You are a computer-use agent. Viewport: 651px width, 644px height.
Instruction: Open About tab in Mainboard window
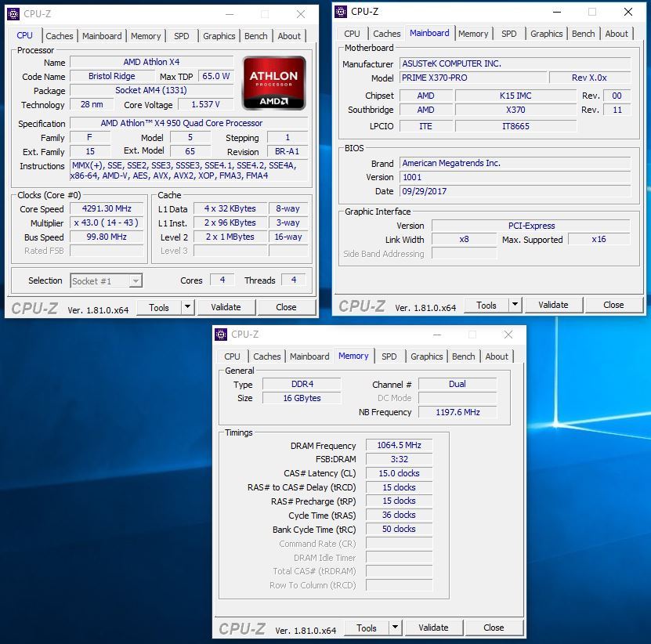tap(617, 34)
